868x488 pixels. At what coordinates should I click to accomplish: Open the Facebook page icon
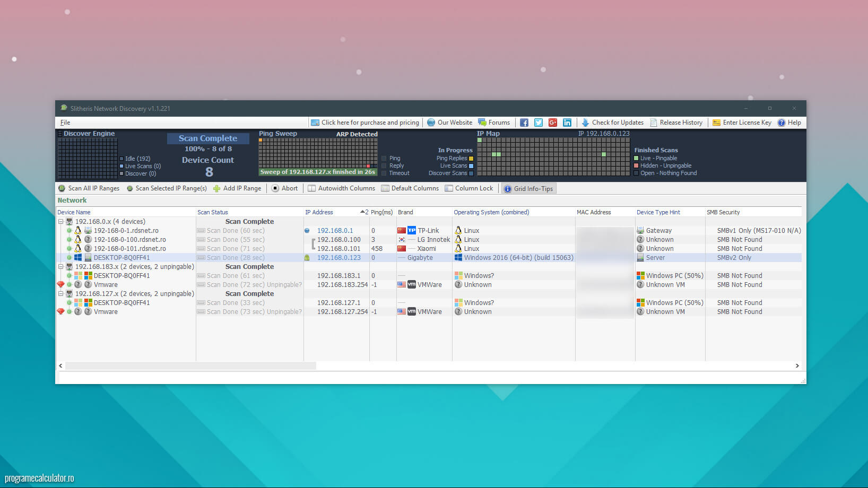(x=524, y=123)
